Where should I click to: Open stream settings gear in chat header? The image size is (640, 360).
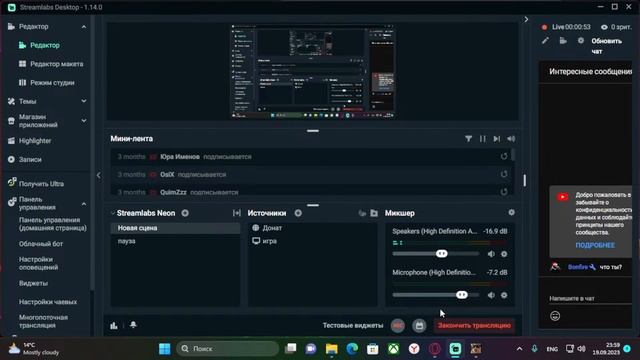click(580, 40)
